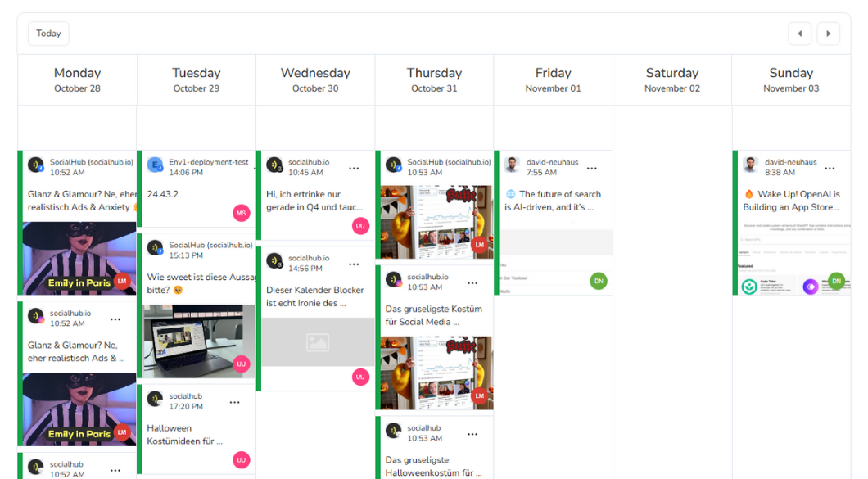Open options menu for Wednesday 14:56 PM post
This screenshot has height=479, width=868.
click(354, 264)
